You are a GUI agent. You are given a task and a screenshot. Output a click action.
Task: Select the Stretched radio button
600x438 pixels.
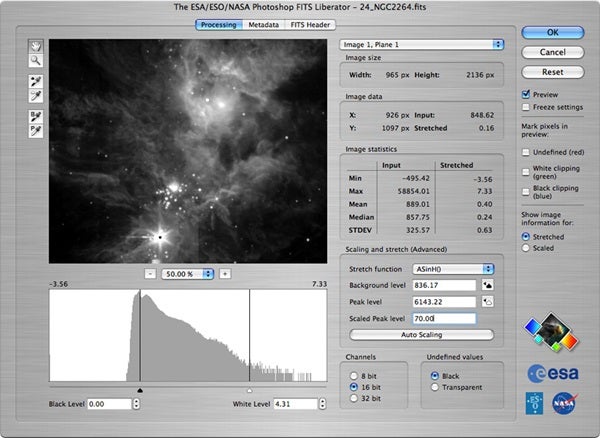526,237
